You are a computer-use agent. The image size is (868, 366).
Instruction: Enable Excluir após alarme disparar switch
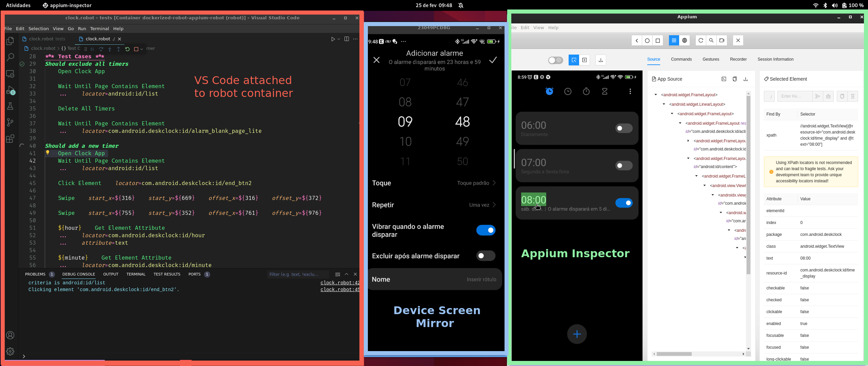pos(486,256)
